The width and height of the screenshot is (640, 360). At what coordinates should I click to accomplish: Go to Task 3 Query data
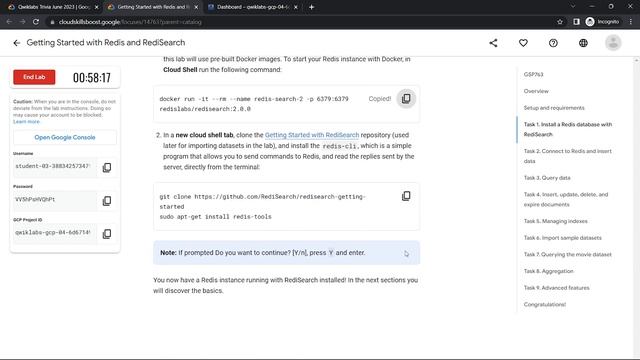tap(547, 178)
